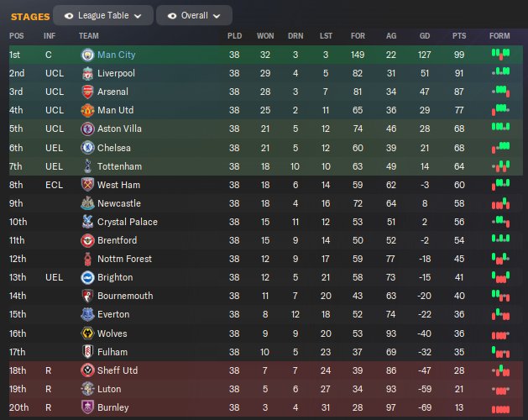The image size is (528, 420).
Task: Click the Newcastle club badge
Action: [x=87, y=203]
